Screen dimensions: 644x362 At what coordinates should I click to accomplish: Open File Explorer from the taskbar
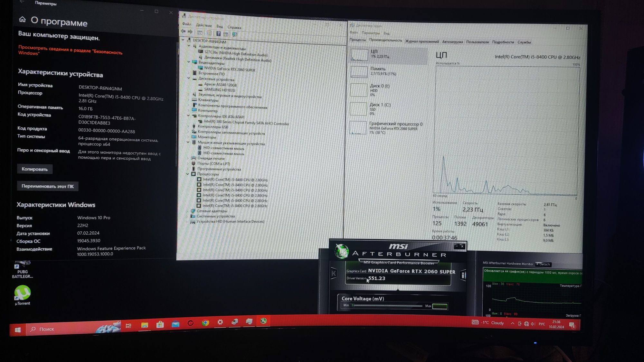point(144,325)
